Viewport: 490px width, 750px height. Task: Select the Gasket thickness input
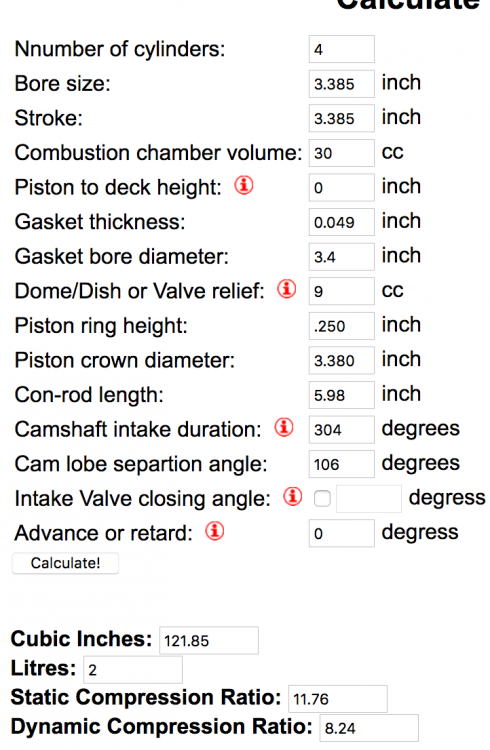(x=342, y=222)
